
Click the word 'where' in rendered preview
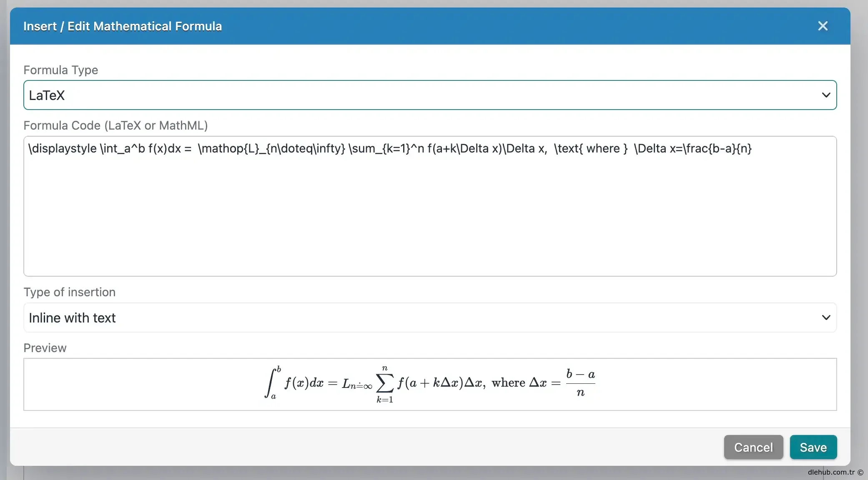pyautogui.click(x=508, y=383)
